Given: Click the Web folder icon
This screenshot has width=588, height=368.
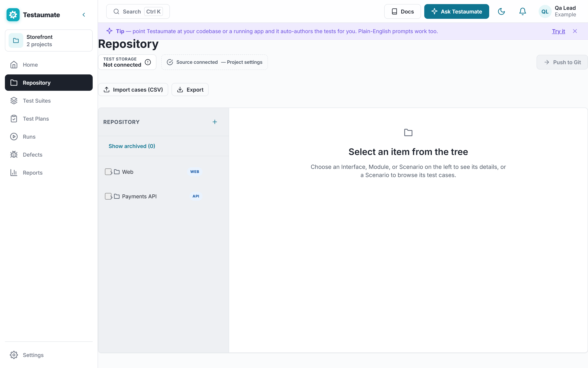Looking at the screenshot, I should pos(117,172).
